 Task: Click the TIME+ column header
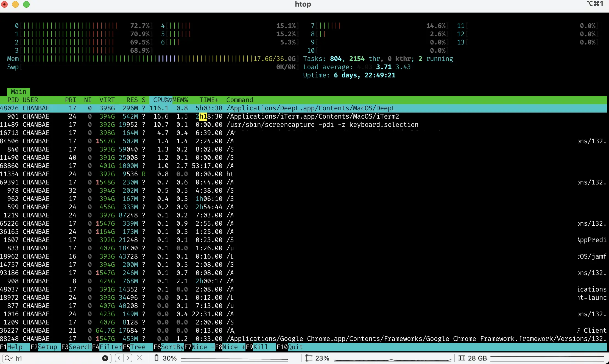209,100
